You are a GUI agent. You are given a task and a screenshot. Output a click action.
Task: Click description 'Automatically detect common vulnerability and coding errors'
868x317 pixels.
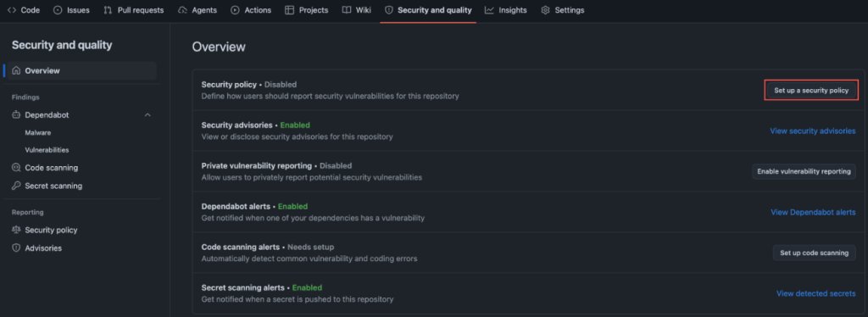tap(309, 259)
